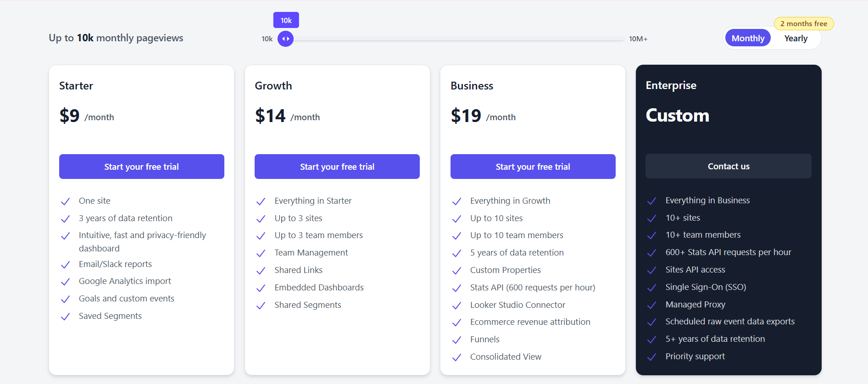Click the checkmark beside "Embedded Dashboards"
The width and height of the screenshot is (868, 384).
261,288
